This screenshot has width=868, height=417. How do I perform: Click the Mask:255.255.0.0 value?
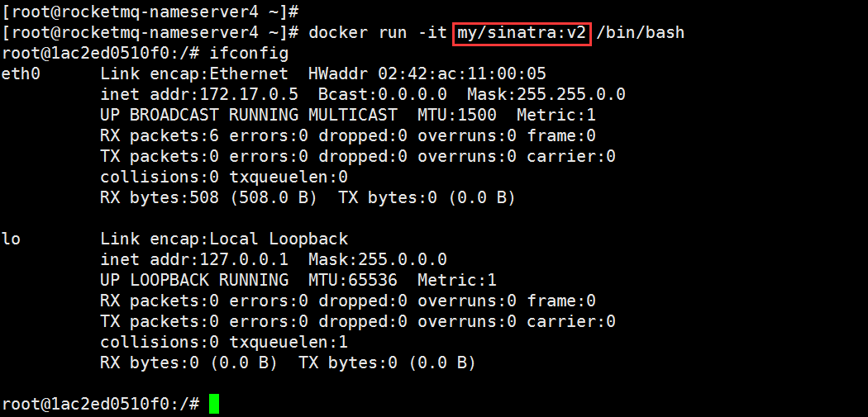[x=546, y=95]
